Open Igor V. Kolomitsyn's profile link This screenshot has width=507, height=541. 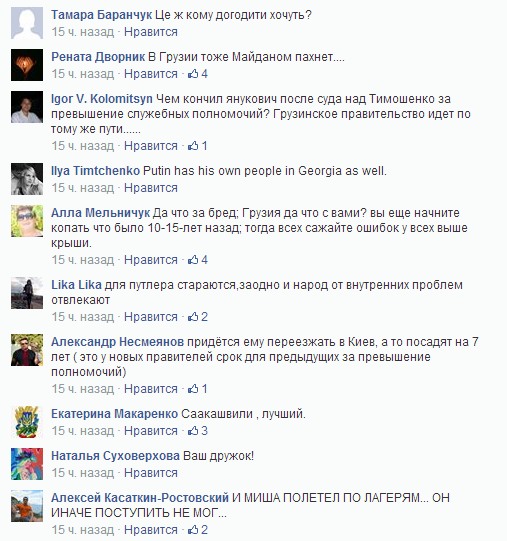click(x=102, y=99)
